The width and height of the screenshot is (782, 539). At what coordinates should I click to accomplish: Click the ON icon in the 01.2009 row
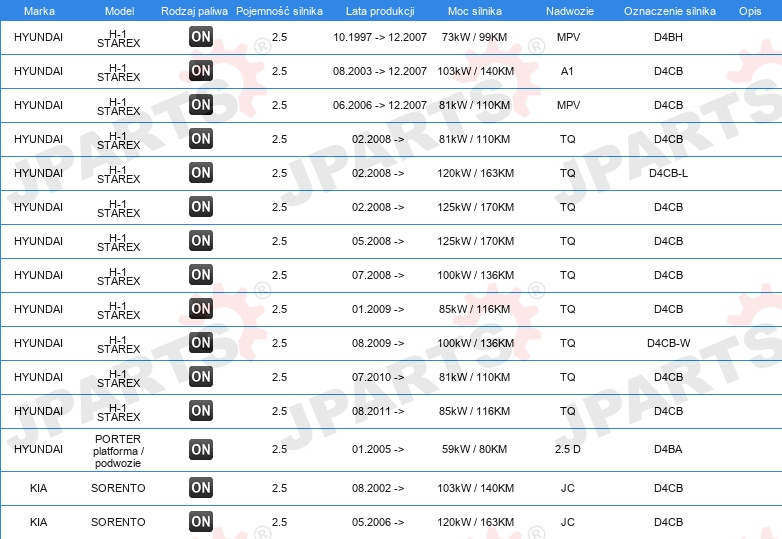(201, 309)
